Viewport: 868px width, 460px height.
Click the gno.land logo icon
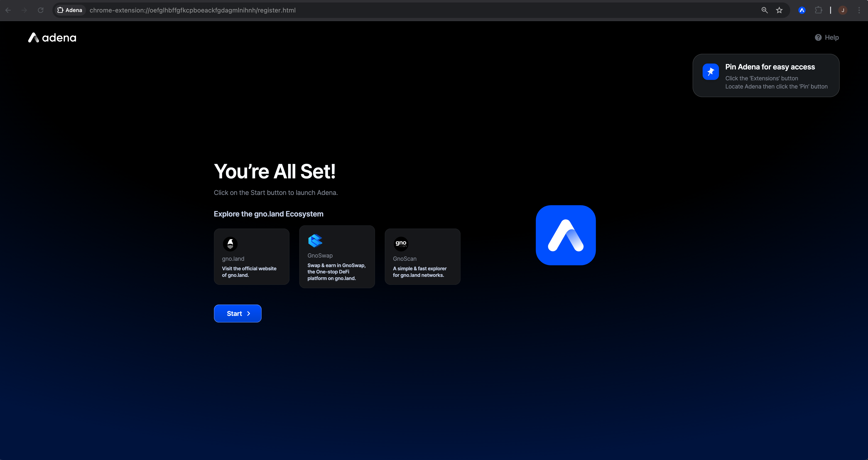[230, 244]
